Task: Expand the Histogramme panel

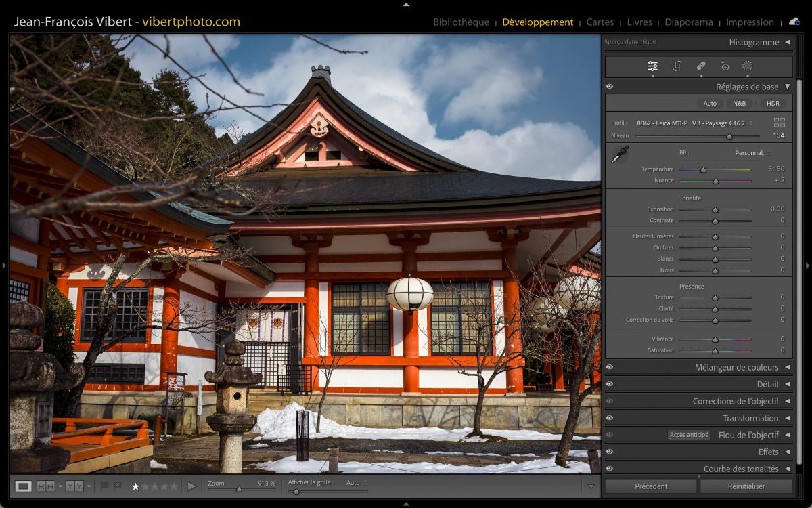Action: pyautogui.click(x=787, y=42)
